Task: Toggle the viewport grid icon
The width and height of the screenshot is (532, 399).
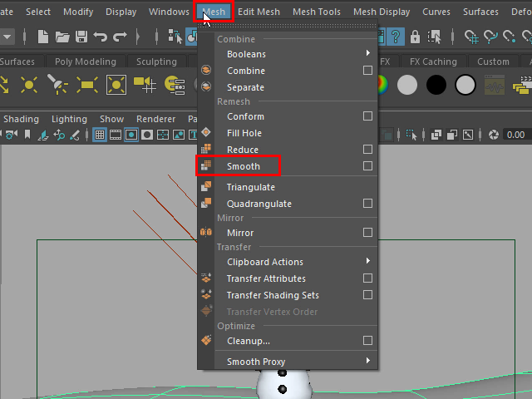Action: 100,135
